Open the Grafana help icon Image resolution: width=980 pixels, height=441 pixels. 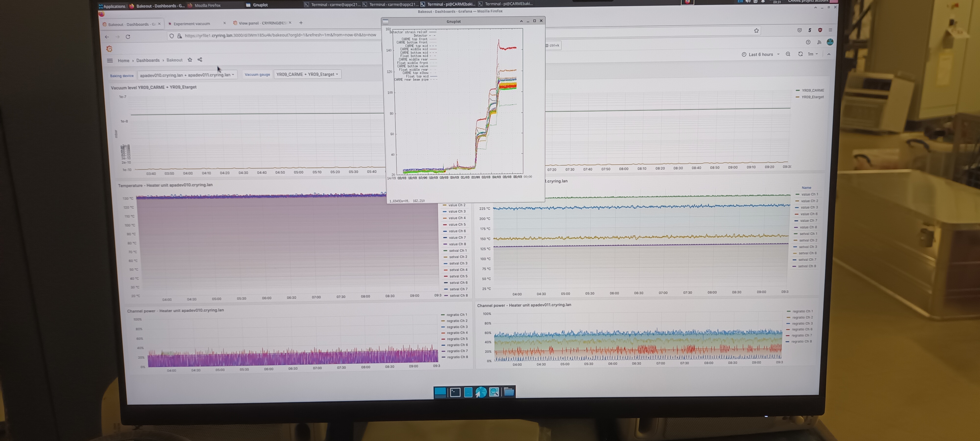(x=808, y=42)
